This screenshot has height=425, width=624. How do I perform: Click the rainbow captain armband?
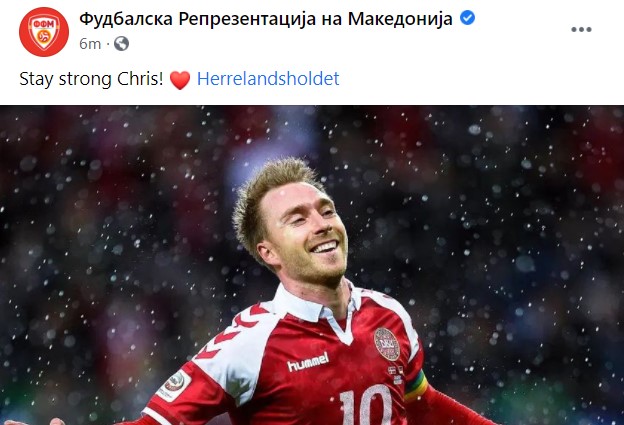point(415,386)
